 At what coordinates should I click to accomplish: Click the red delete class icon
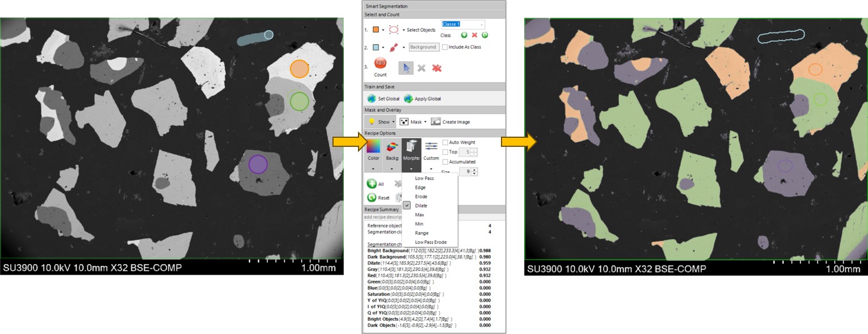click(474, 35)
